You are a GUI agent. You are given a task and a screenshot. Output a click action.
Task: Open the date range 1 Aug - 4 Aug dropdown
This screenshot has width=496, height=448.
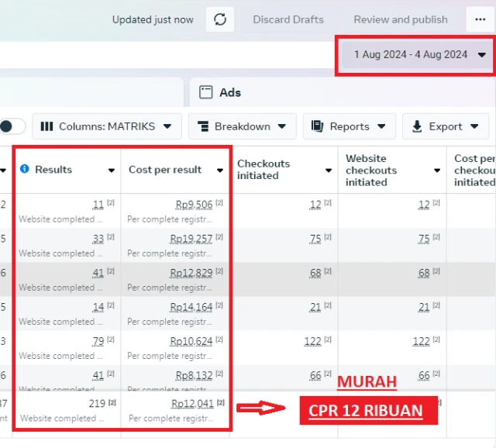point(420,54)
